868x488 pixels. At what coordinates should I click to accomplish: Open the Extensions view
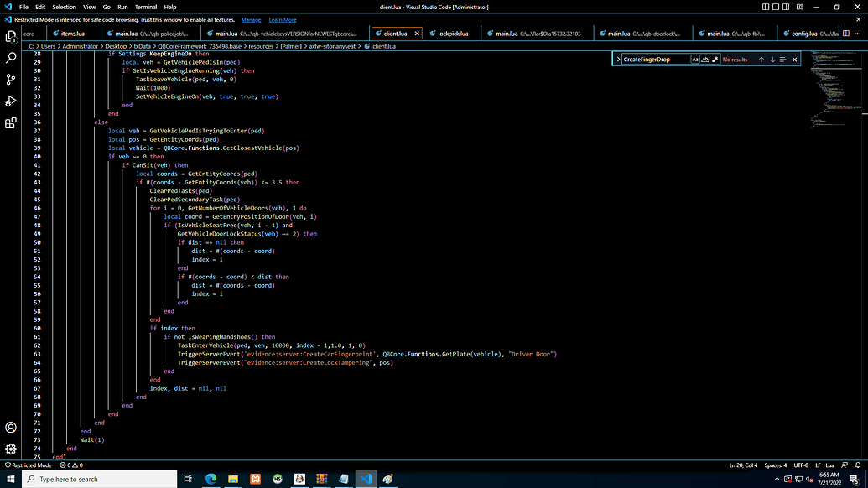[x=11, y=123]
